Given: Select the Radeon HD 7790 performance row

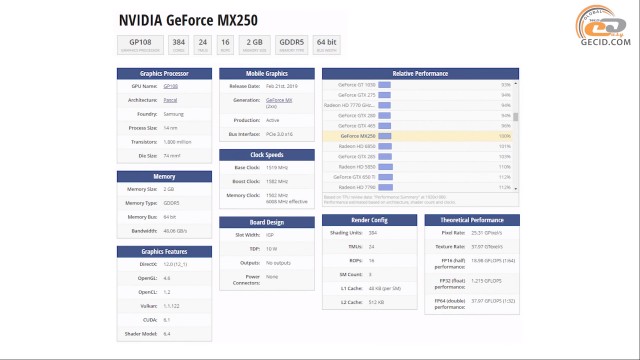Looking at the screenshot, I should (417, 187).
